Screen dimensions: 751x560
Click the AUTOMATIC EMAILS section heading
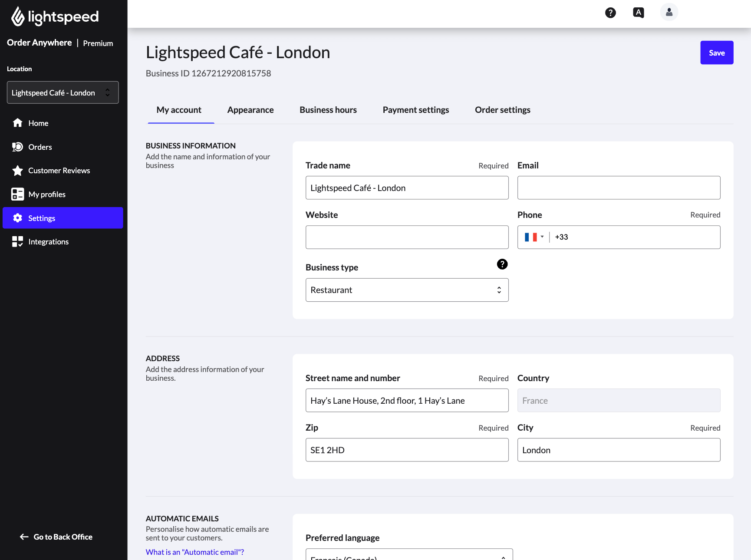(182, 519)
